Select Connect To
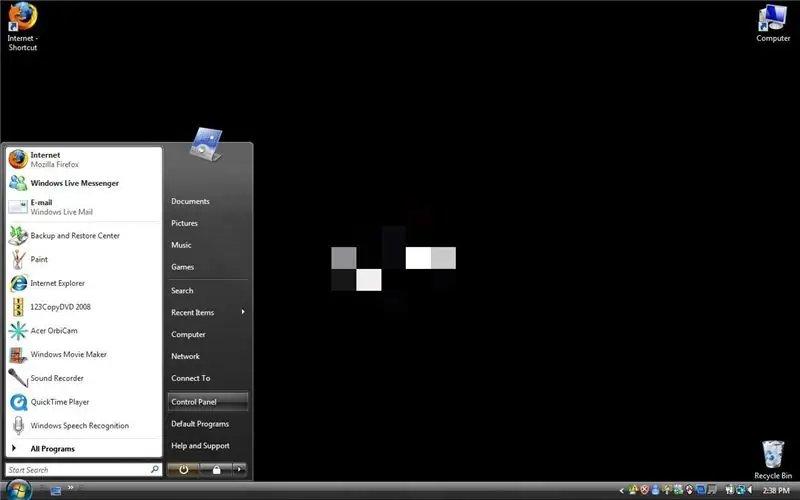 point(207,378)
